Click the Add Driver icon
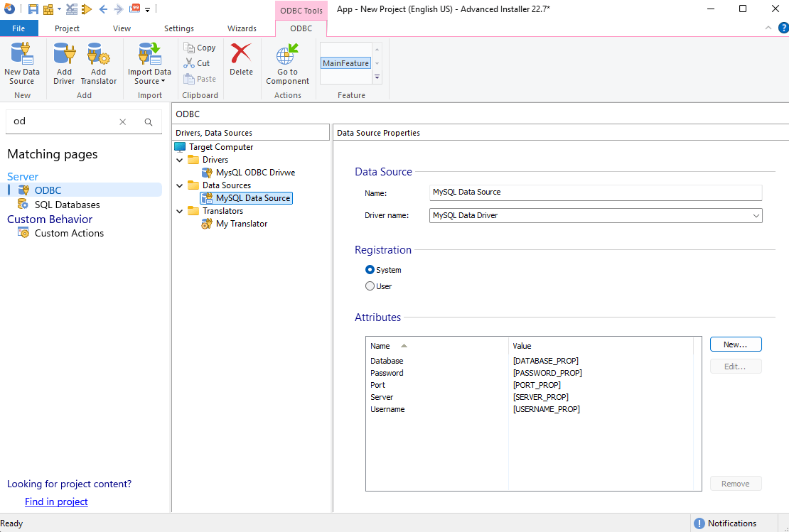The width and height of the screenshot is (789, 532). tap(64, 55)
